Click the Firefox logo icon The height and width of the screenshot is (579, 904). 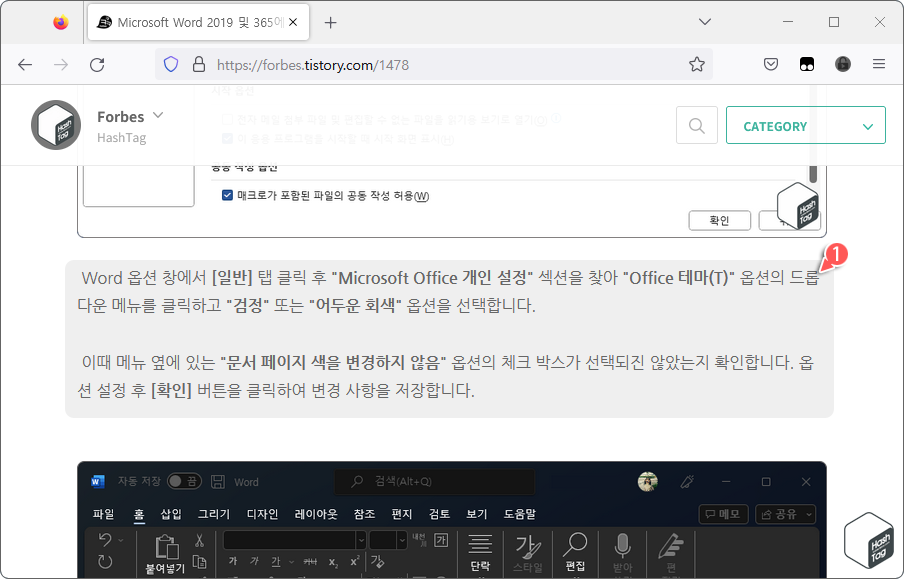click(x=61, y=22)
